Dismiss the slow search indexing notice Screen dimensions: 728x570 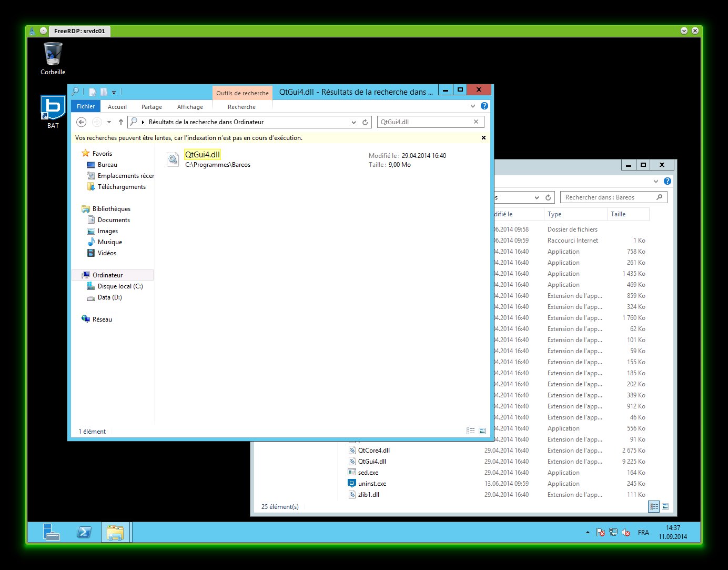(483, 138)
